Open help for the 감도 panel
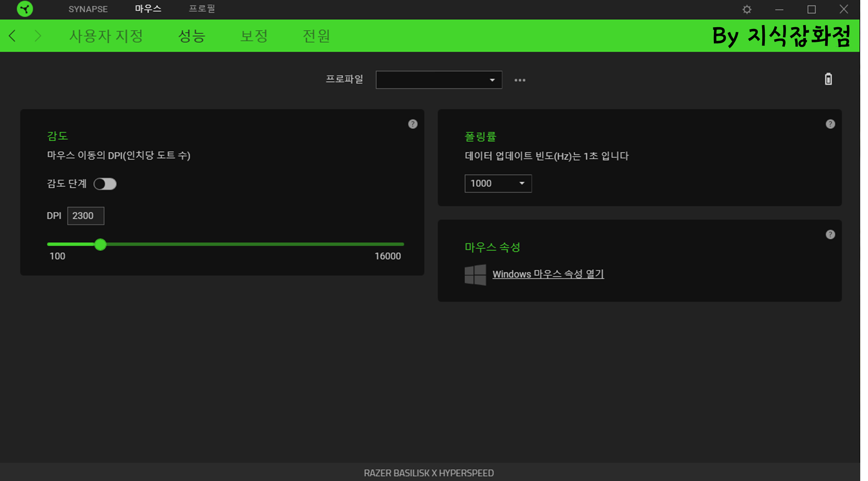 tap(413, 124)
